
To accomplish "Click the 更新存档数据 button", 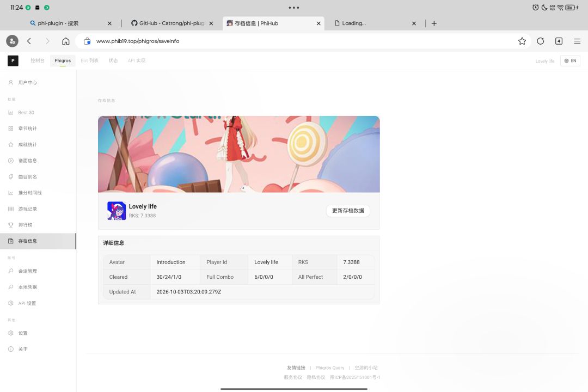I will pyautogui.click(x=348, y=211).
